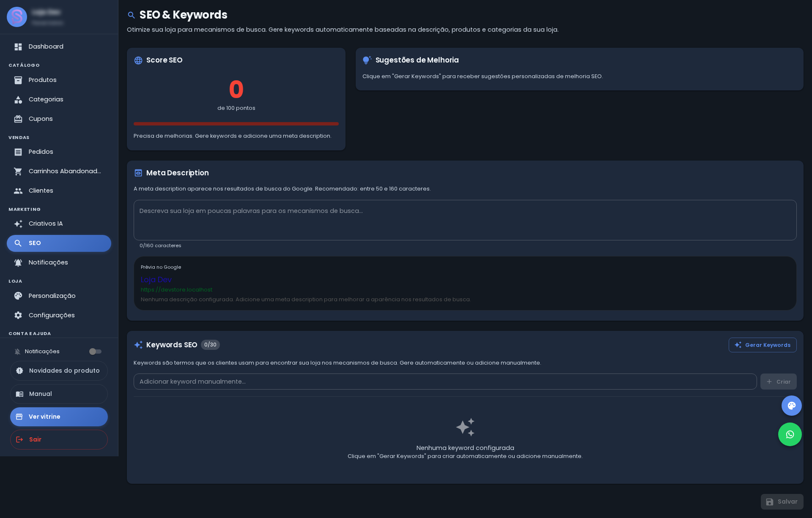Image resolution: width=812 pixels, height=518 pixels.
Task: Click the Ver vitrine button
Action: 59,417
